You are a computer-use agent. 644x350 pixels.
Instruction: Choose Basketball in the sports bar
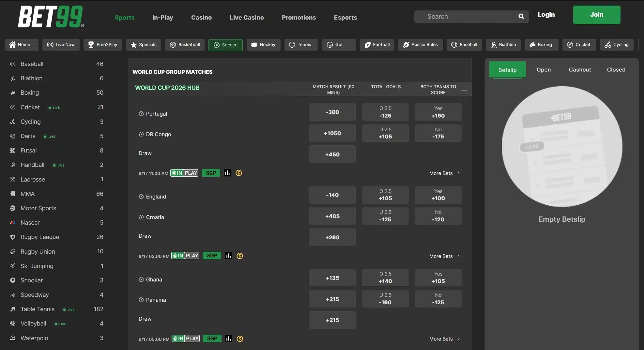185,45
